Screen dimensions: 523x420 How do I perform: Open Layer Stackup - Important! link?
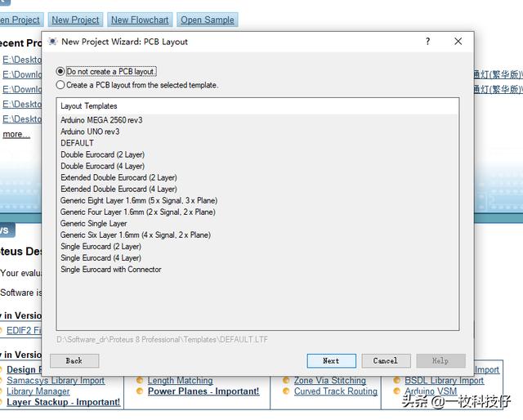pyautogui.click(x=64, y=402)
